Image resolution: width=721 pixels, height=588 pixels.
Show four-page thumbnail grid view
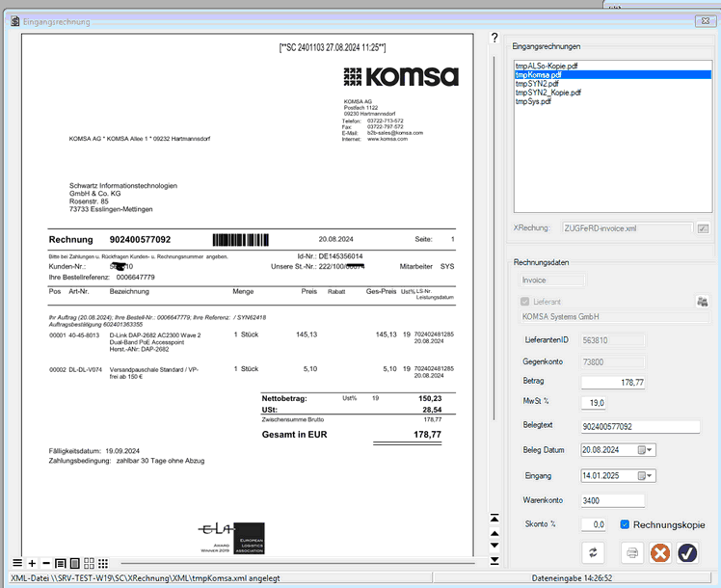click(x=90, y=563)
